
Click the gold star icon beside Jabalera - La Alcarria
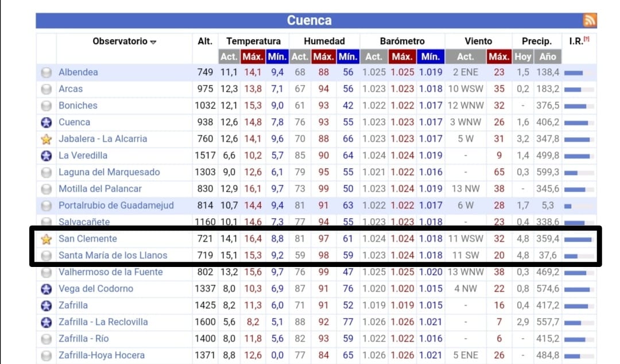(x=46, y=139)
